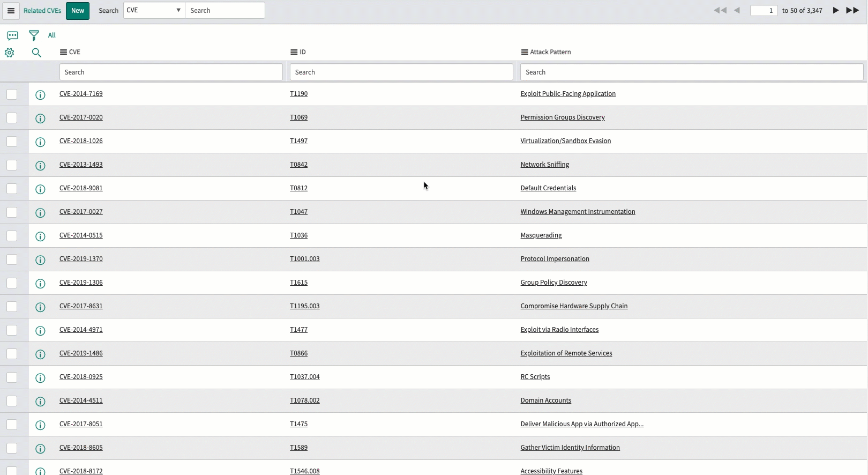868x475 pixels.
Task: Open the RC Scripts attack pattern
Action: click(x=535, y=377)
